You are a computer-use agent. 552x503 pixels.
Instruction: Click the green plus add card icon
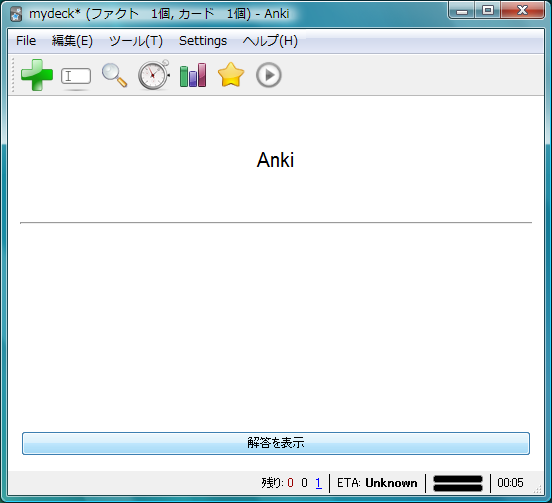[37, 75]
